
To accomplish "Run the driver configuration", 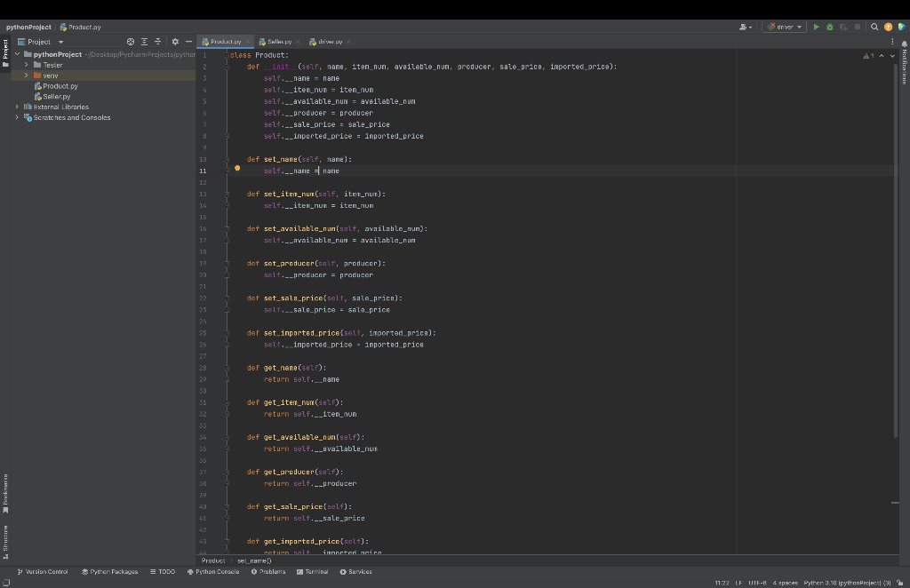I will (816, 27).
